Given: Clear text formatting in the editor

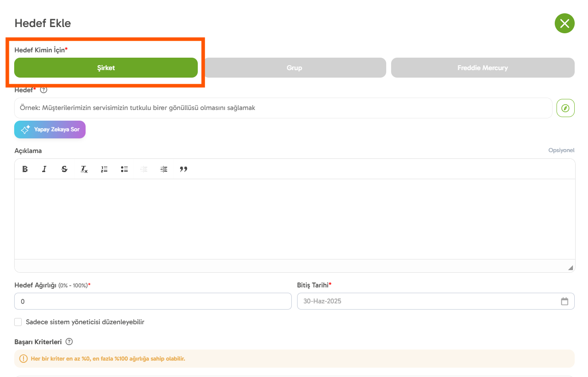Looking at the screenshot, I should [84, 169].
